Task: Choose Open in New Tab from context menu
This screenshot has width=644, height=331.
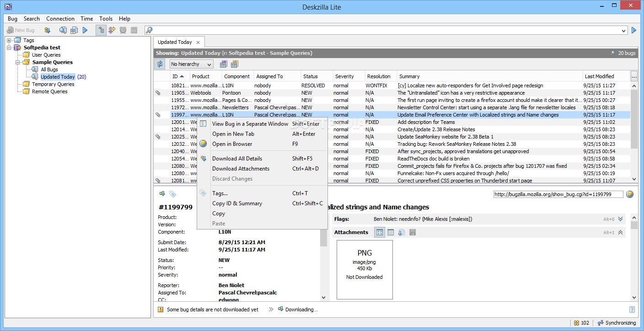Action: (233, 134)
